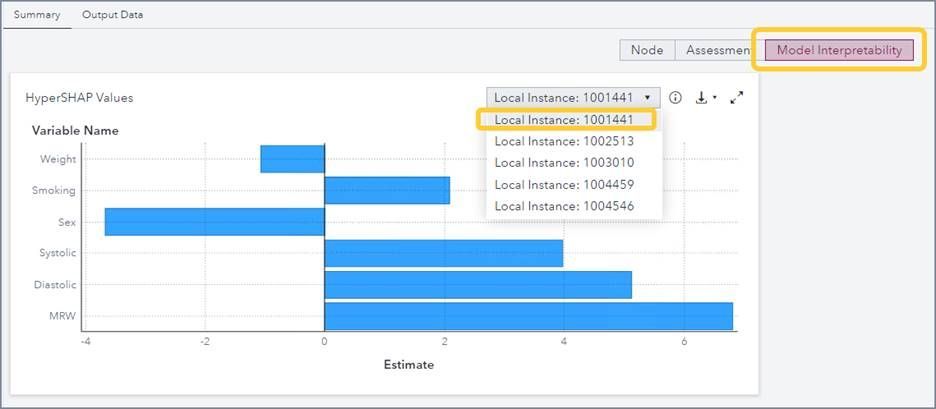The image size is (936, 409).
Task: Click the Weight bar in the chart
Action: (x=292, y=159)
